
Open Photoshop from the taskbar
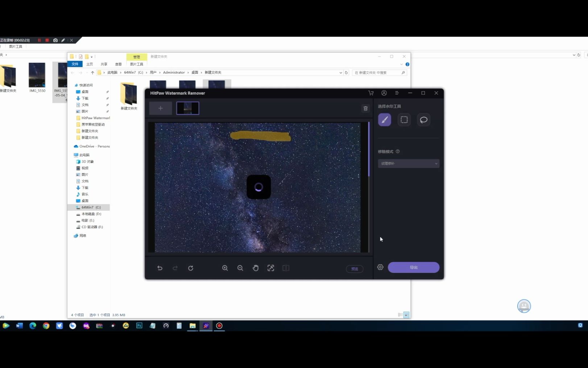[139, 326]
